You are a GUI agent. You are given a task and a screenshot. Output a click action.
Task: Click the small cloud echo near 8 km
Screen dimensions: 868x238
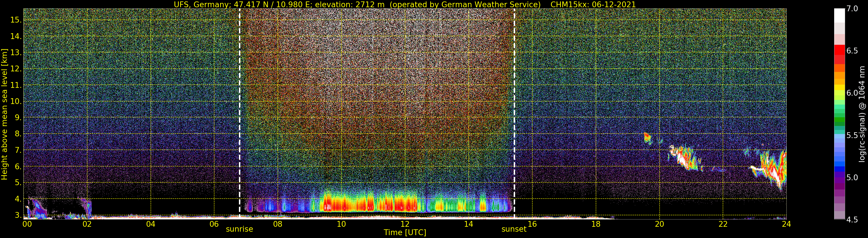click(647, 137)
